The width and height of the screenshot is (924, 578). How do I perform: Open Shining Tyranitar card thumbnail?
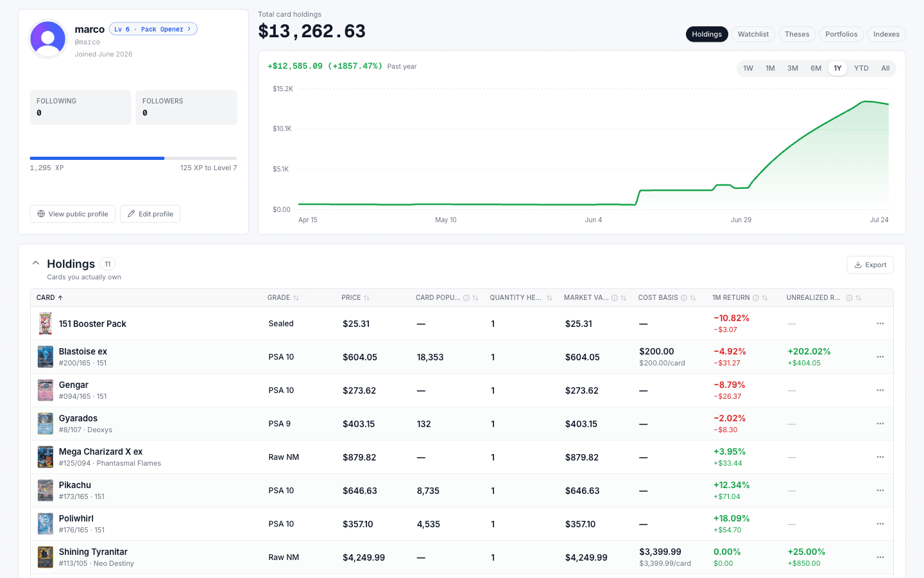46,557
